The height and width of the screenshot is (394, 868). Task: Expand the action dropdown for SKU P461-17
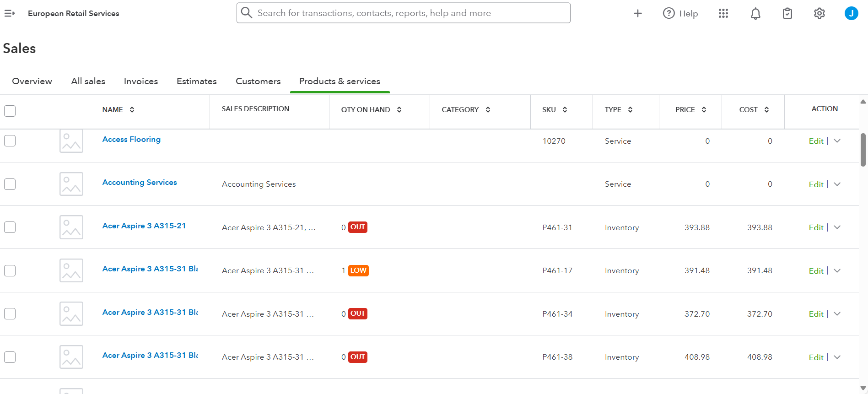[837, 270]
